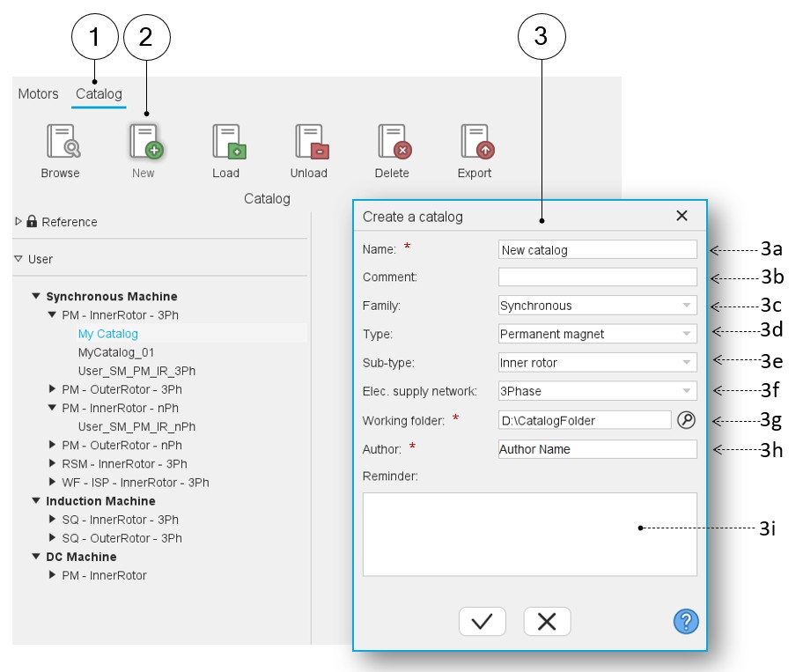Click the Synchronous Machine label
Image resolution: width=803 pixels, height=672 pixels.
(112, 296)
